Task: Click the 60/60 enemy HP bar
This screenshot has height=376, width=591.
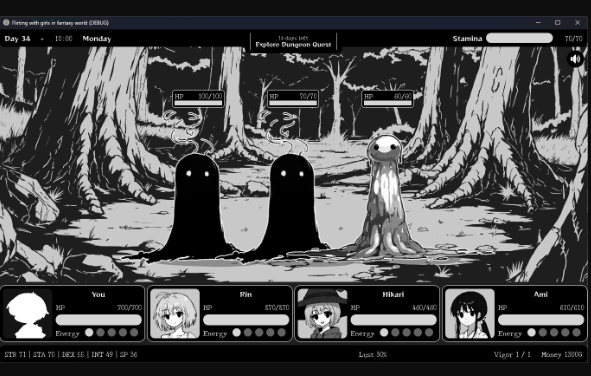Action: tap(387, 103)
